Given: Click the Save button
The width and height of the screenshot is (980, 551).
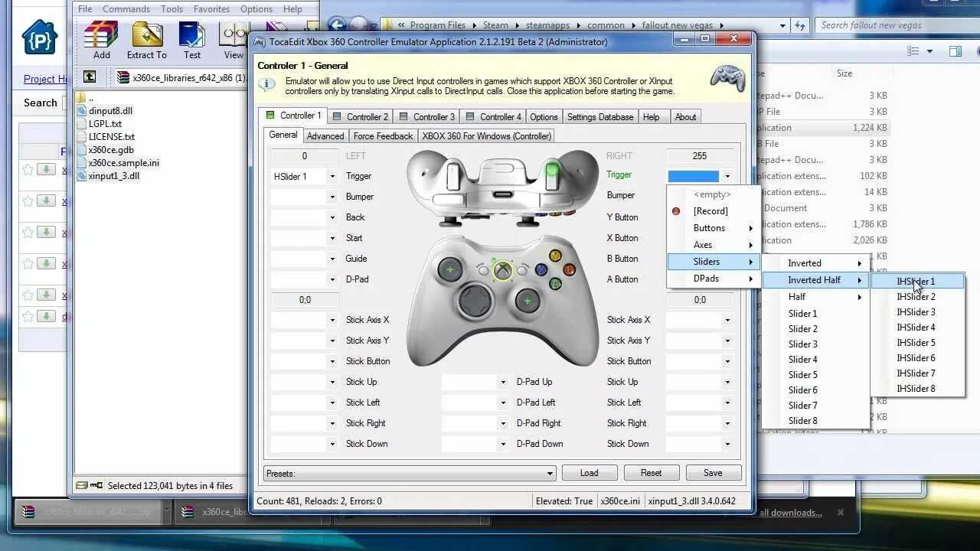Looking at the screenshot, I should tap(714, 473).
